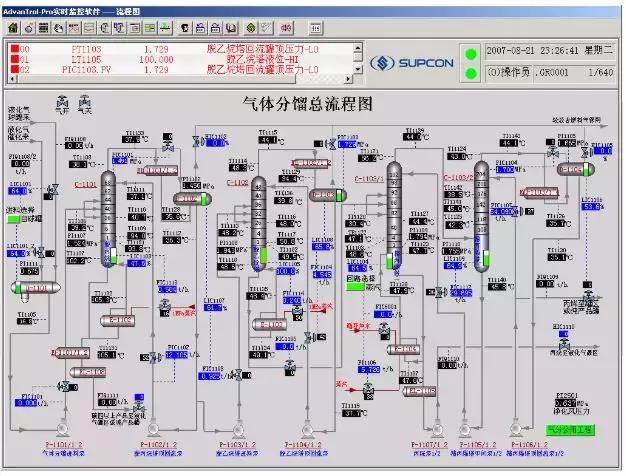Click the alarm list scroll-up arrow
The width and height of the screenshot is (626, 476).
click(358, 48)
